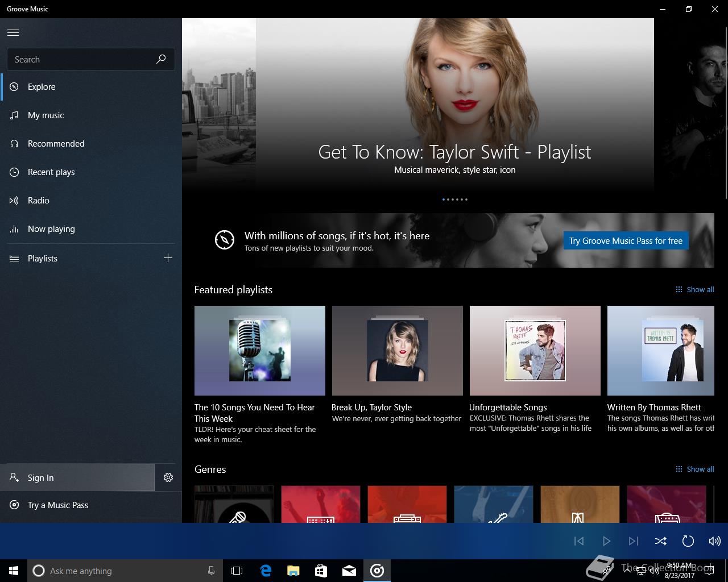
Task: Open Task View in taskbar
Action: point(237,571)
